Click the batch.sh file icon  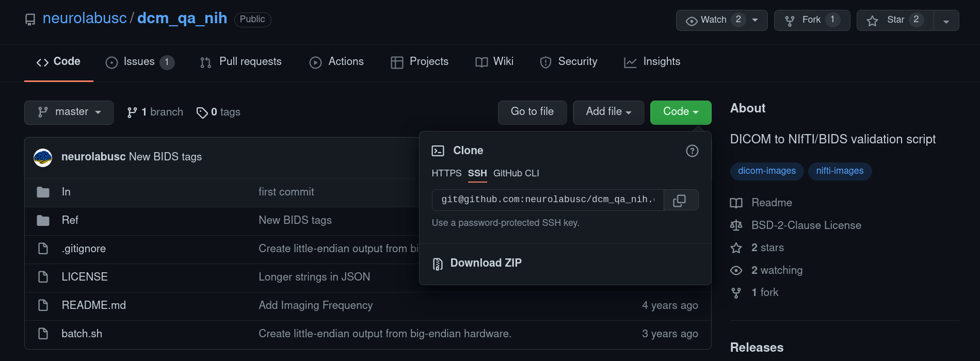(x=43, y=334)
